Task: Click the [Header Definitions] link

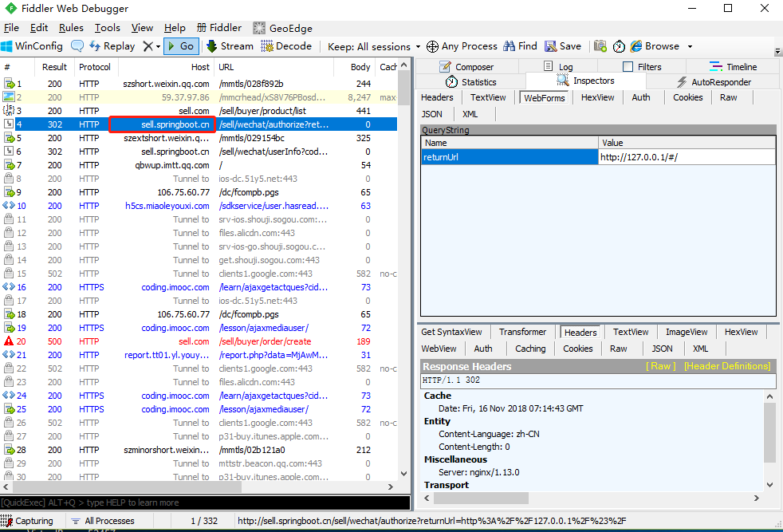Action: pyautogui.click(x=727, y=366)
